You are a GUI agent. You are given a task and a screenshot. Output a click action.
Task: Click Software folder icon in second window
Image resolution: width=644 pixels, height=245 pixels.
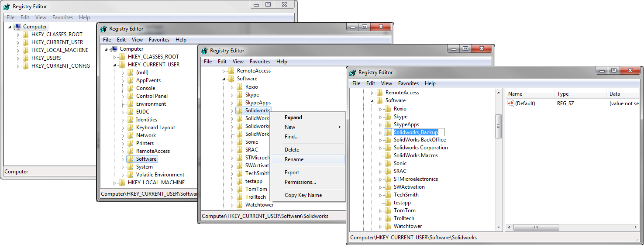[130, 159]
